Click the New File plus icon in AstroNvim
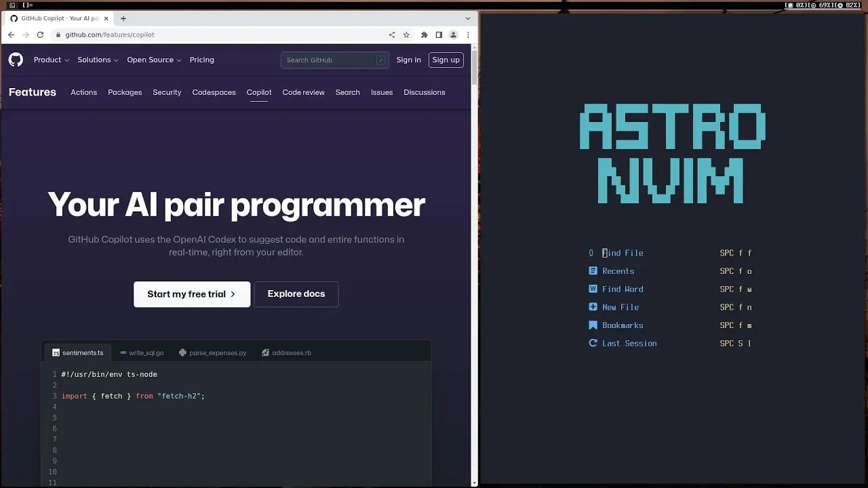Screen dimensions: 868x488 [593, 307]
